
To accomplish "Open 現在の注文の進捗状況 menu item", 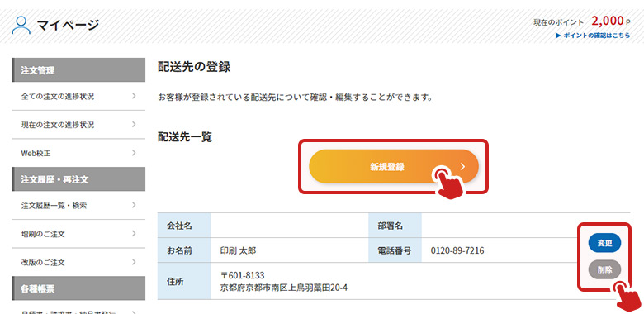I will [78, 125].
